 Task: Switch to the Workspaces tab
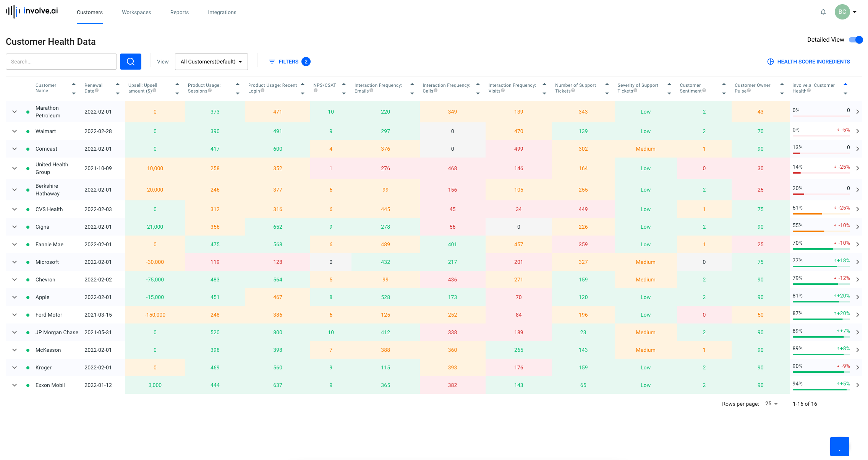pyautogui.click(x=136, y=12)
